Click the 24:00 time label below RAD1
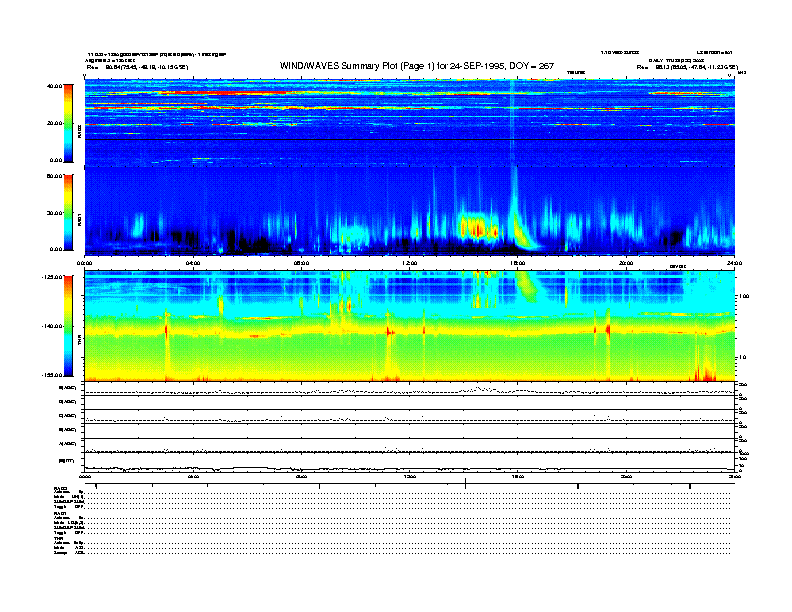792x612 pixels. pyautogui.click(x=734, y=263)
